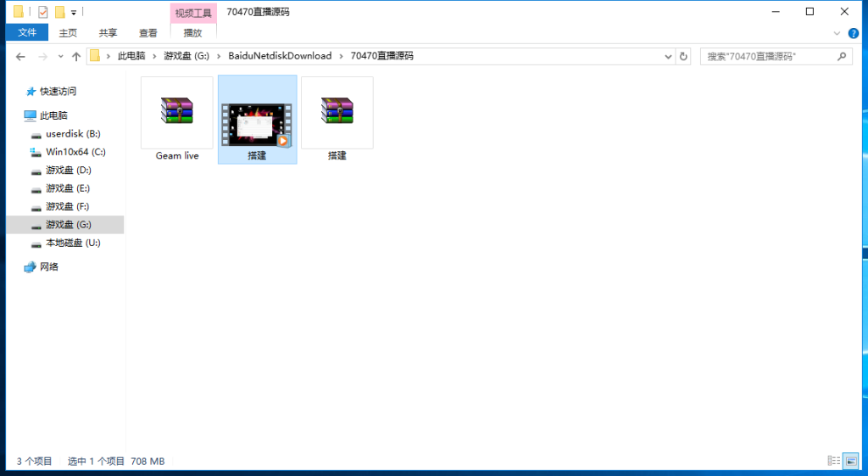Click the back navigation arrow
The image size is (868, 476).
(20, 57)
